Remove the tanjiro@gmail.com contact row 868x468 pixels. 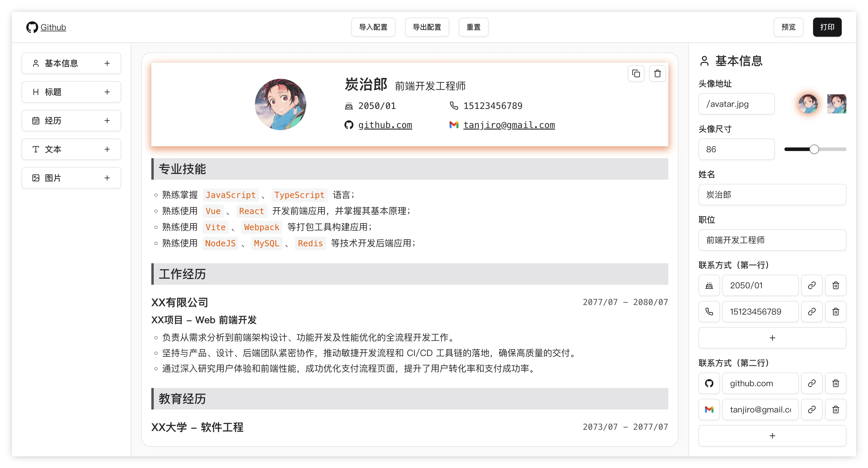[835, 410]
